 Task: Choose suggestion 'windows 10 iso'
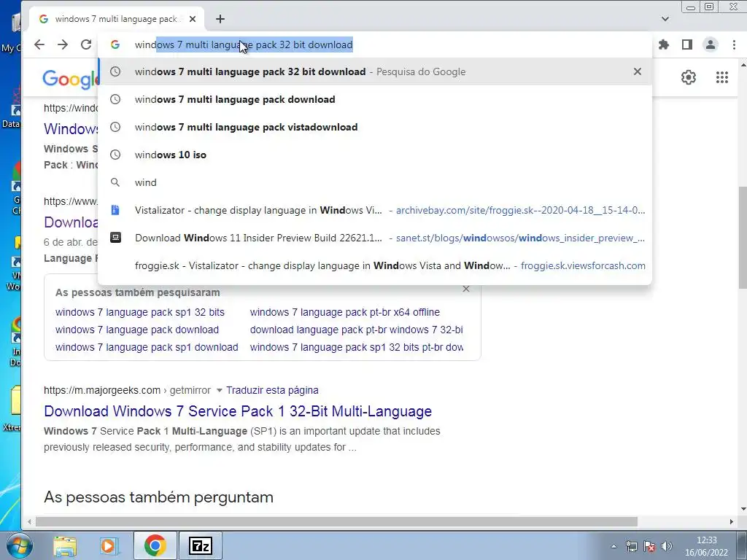[x=375, y=155]
